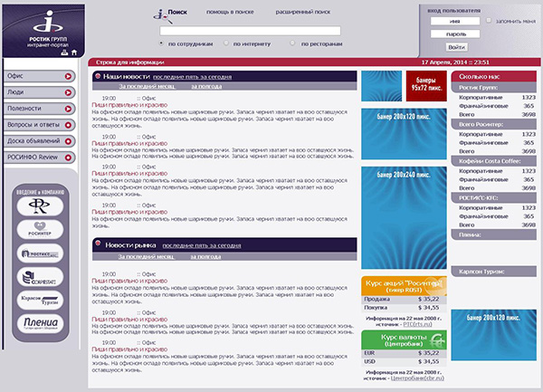The height and width of the screenshot is (392, 543).
Task: Open Доска объявлений menu item
Action: coord(40,141)
